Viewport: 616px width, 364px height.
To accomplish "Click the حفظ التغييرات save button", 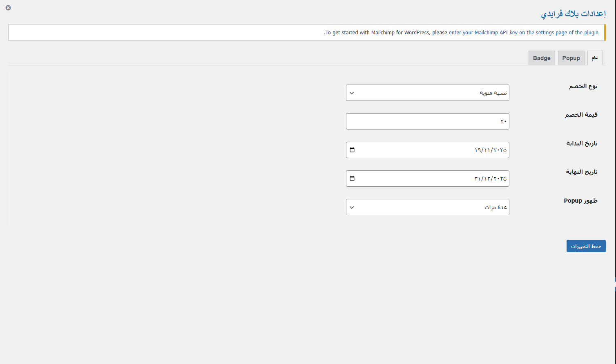I will 586,246.
